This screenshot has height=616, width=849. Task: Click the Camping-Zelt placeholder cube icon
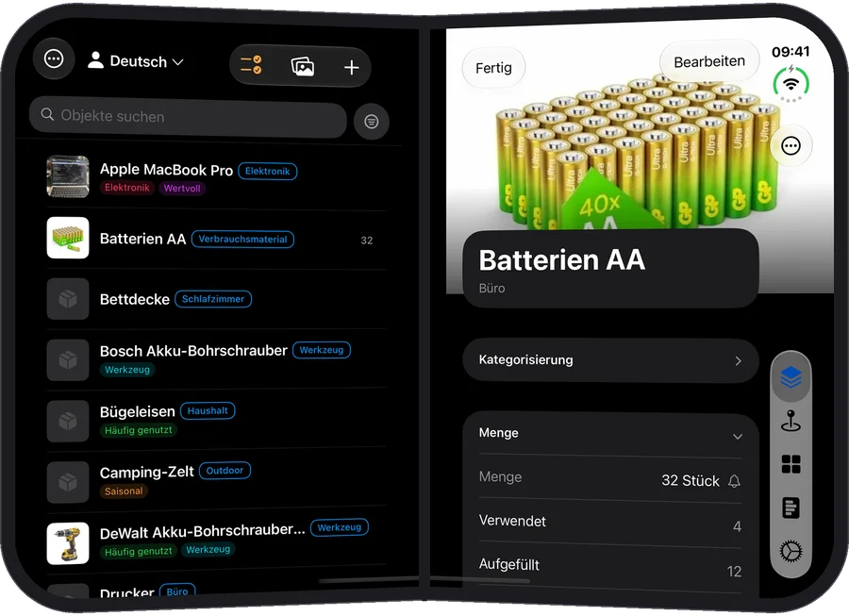pos(68,482)
